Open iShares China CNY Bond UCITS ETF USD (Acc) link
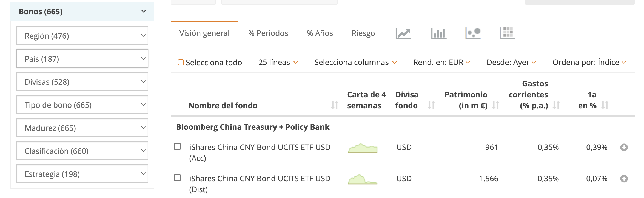This screenshot has width=644, height=198. (260, 148)
